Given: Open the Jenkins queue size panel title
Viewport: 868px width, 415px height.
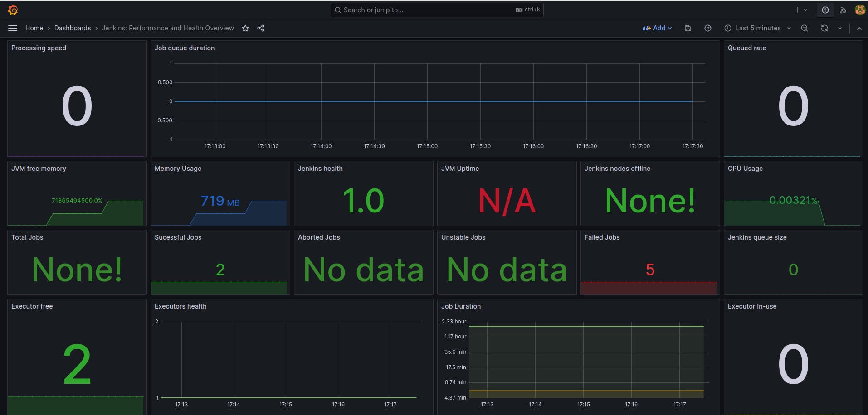Looking at the screenshot, I should [x=757, y=237].
